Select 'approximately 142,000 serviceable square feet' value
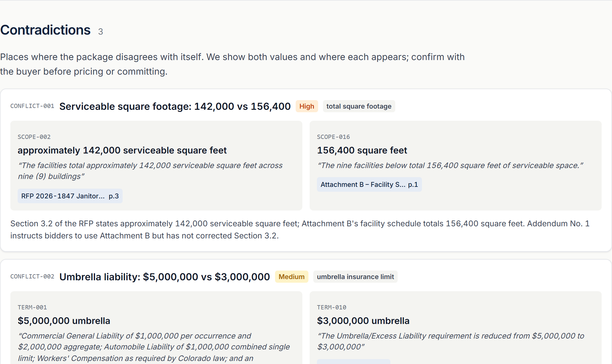Image resolution: width=612 pixels, height=364 pixels. tap(122, 150)
